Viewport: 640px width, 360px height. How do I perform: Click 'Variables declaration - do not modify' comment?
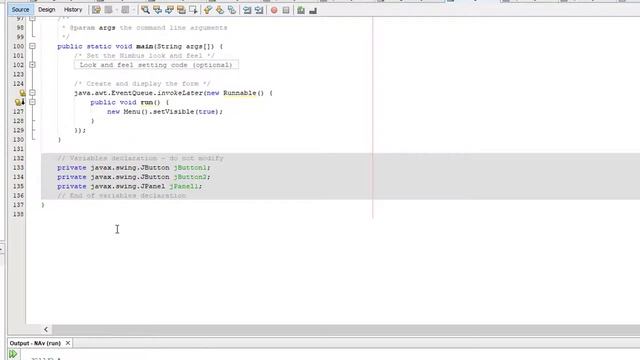(x=140, y=158)
